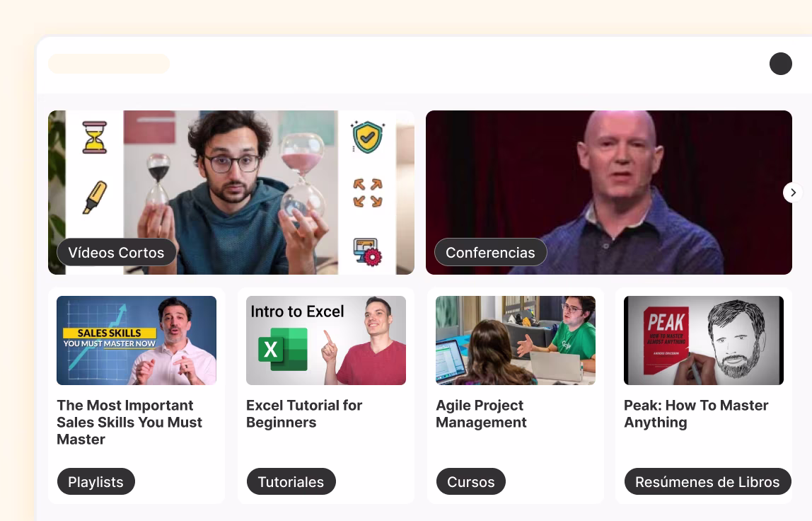
Task: Open the conference speaker banner image
Action: 608,193
